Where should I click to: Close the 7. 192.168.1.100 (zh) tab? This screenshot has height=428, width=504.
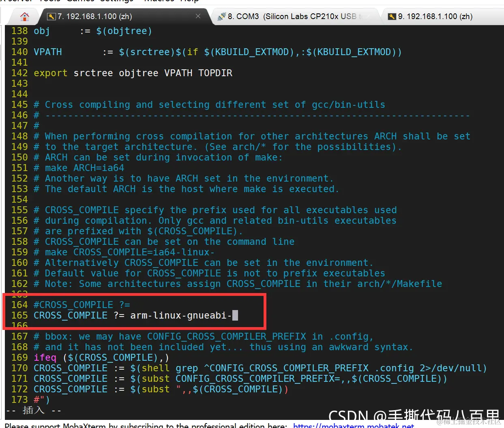point(198,16)
